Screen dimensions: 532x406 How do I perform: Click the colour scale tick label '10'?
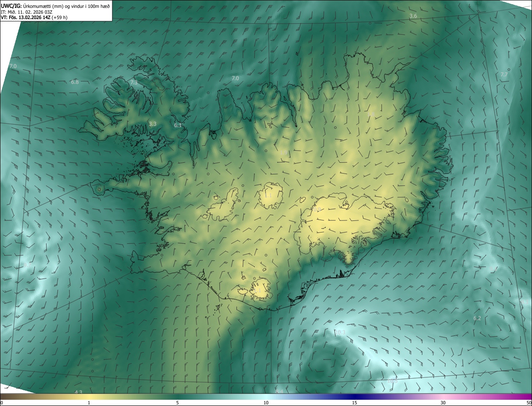pyautogui.click(x=266, y=403)
